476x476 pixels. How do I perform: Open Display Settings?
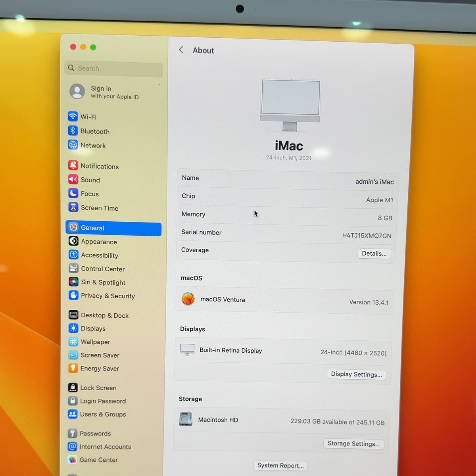pos(356,374)
